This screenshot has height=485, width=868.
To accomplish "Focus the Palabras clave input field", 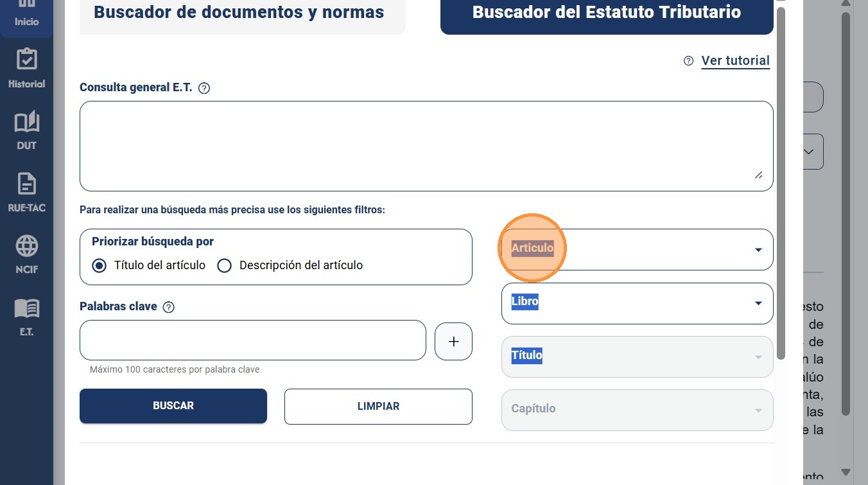I will click(253, 340).
